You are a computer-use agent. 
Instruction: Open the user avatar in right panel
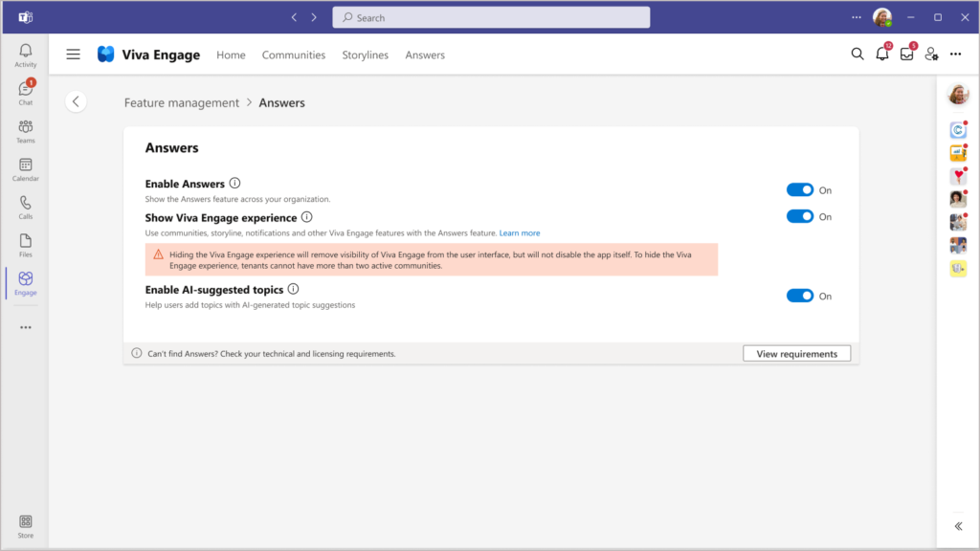(x=958, y=94)
